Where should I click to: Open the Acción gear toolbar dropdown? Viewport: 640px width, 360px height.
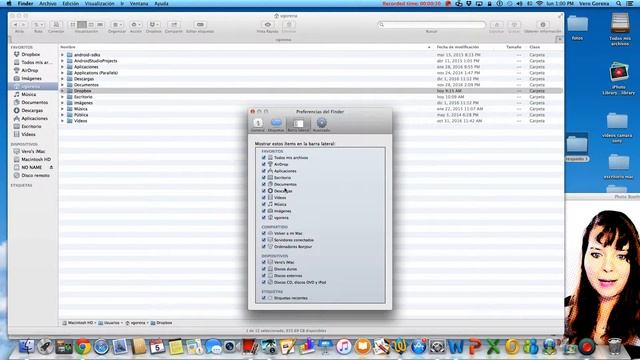click(136, 25)
